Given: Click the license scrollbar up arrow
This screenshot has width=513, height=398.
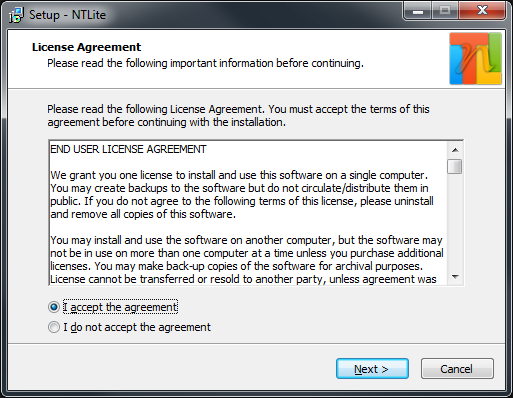Looking at the screenshot, I should [455, 150].
